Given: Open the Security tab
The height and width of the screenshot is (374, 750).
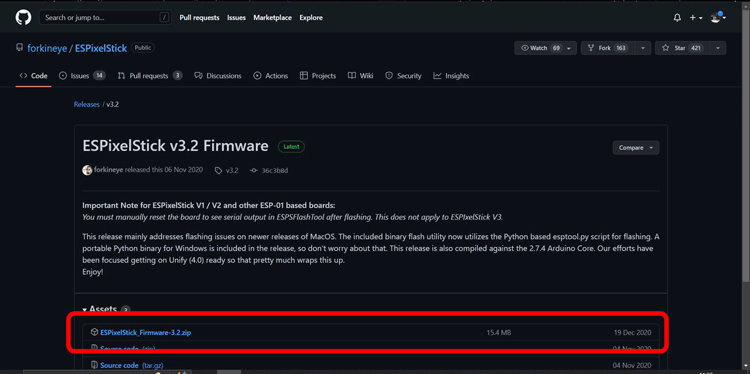Looking at the screenshot, I should (x=403, y=76).
